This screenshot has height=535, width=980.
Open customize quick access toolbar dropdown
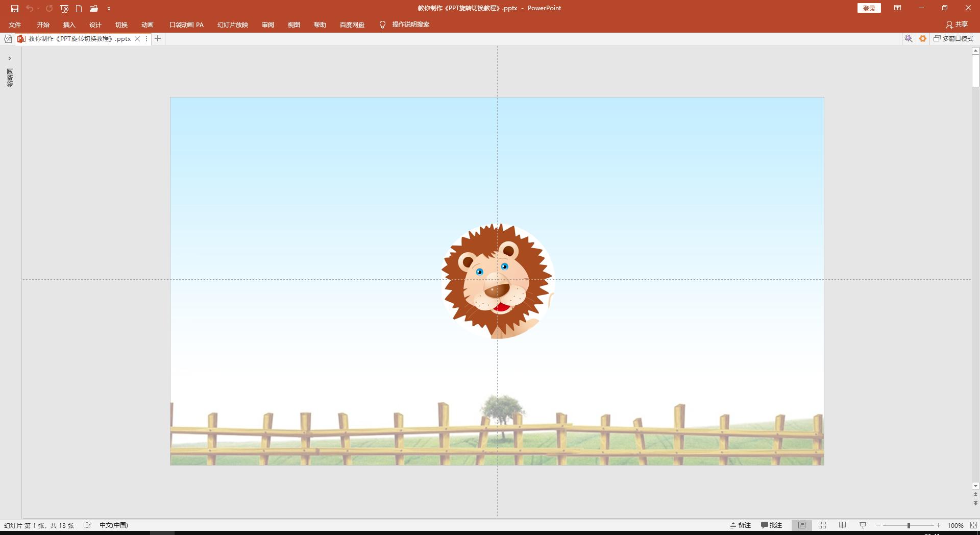pos(109,9)
